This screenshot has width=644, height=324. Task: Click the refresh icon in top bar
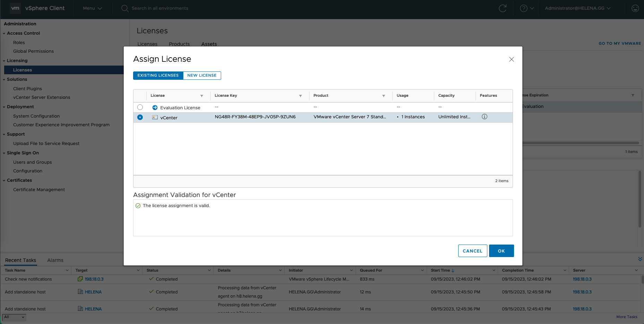(503, 8)
